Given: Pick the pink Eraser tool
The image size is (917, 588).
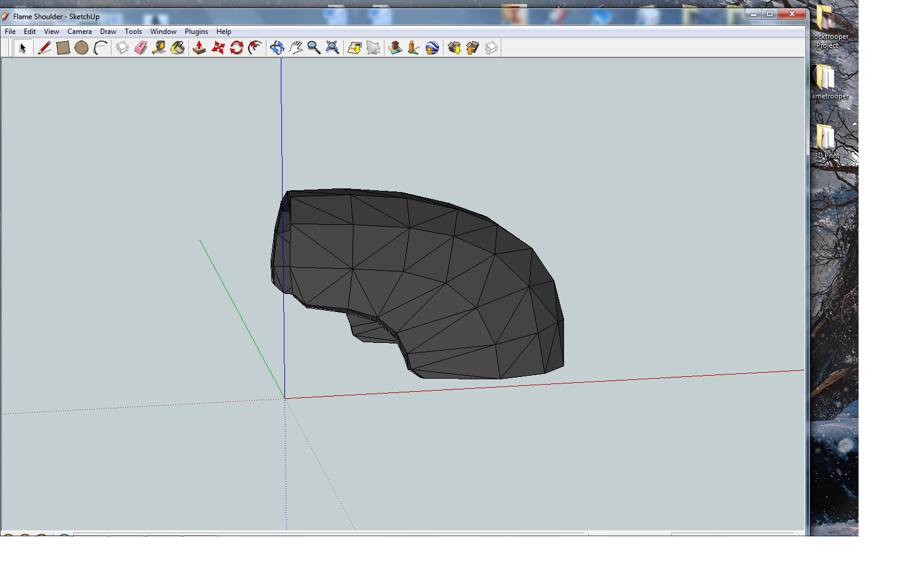Looking at the screenshot, I should pyautogui.click(x=141, y=48).
